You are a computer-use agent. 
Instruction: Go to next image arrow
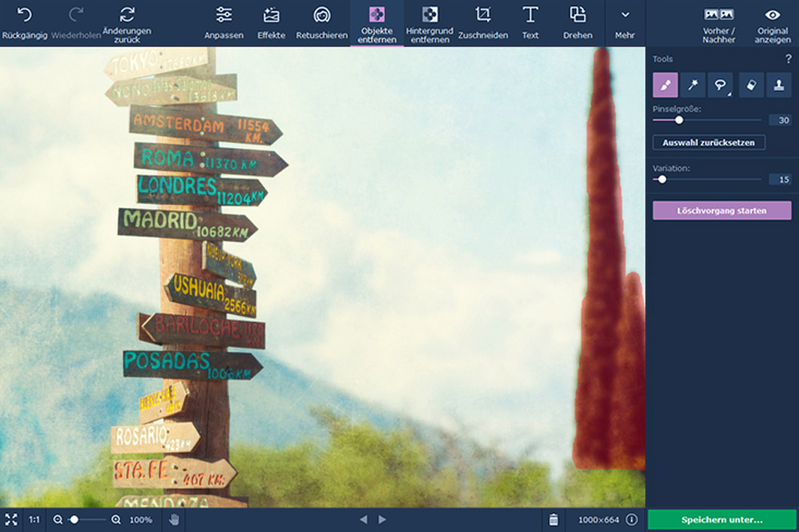pyautogui.click(x=382, y=520)
